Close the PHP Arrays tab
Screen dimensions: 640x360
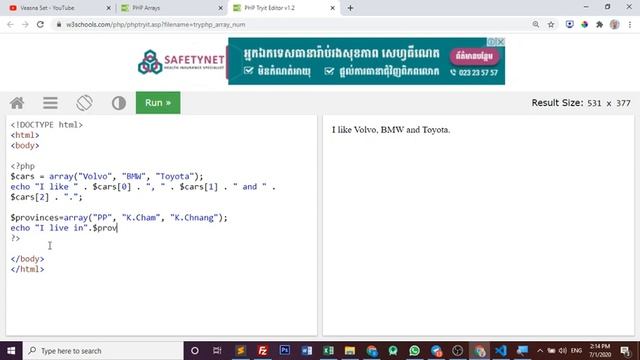tap(220, 8)
